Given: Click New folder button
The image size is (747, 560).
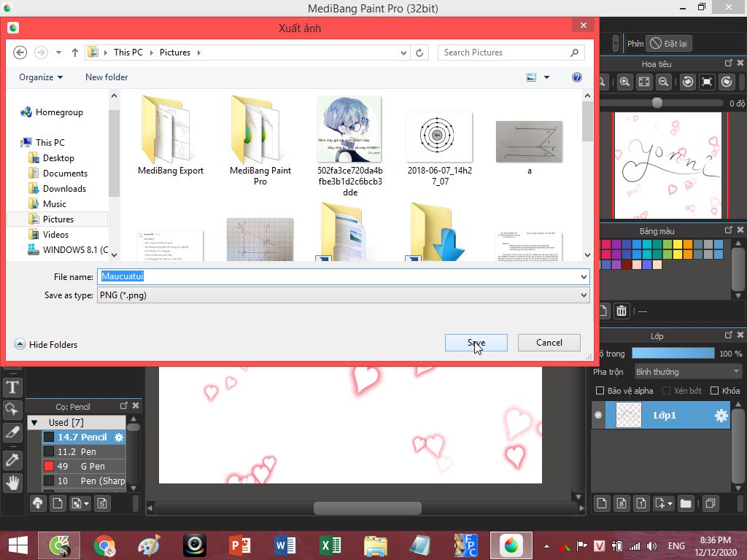Looking at the screenshot, I should [x=107, y=77].
